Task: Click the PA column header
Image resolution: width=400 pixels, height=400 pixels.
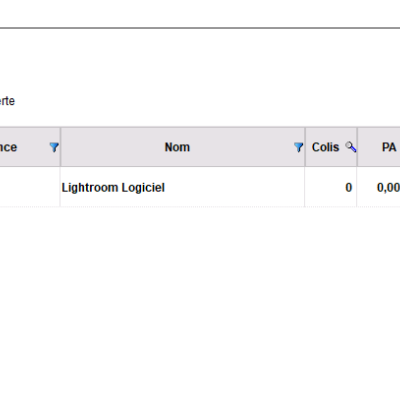Action: 389,147
